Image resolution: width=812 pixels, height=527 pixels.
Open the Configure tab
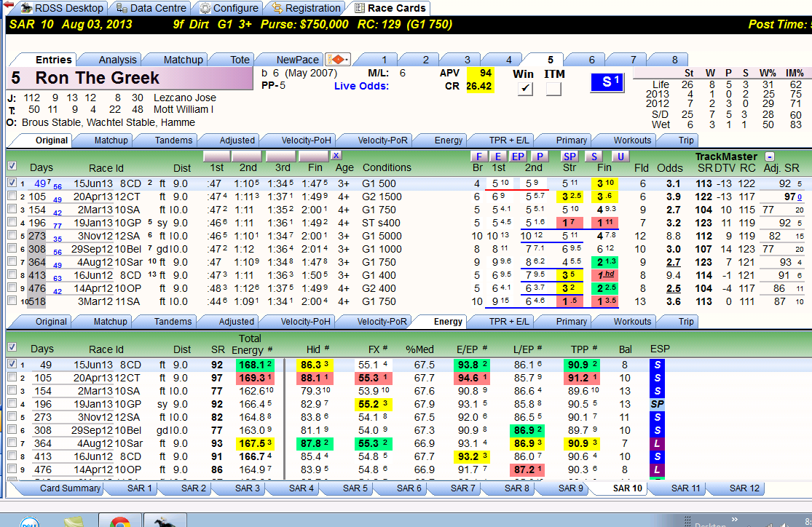point(229,8)
